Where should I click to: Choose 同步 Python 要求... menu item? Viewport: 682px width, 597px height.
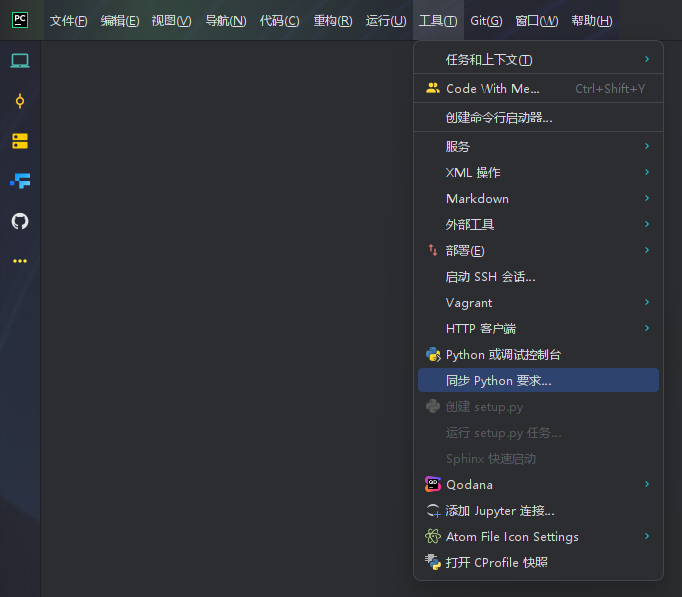point(498,381)
